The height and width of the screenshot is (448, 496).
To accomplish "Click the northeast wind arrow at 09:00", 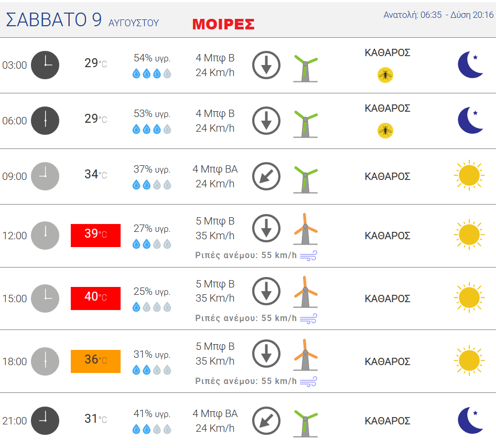I will coord(266,176).
